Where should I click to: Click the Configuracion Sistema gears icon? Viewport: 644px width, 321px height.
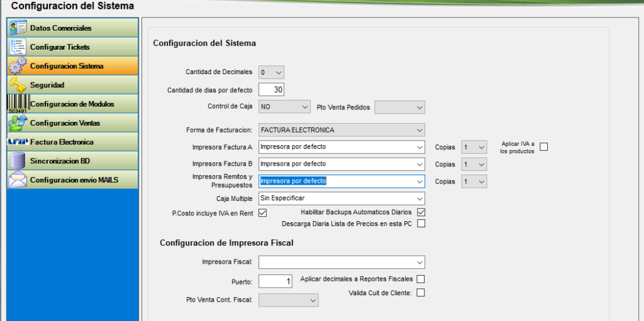tap(18, 66)
